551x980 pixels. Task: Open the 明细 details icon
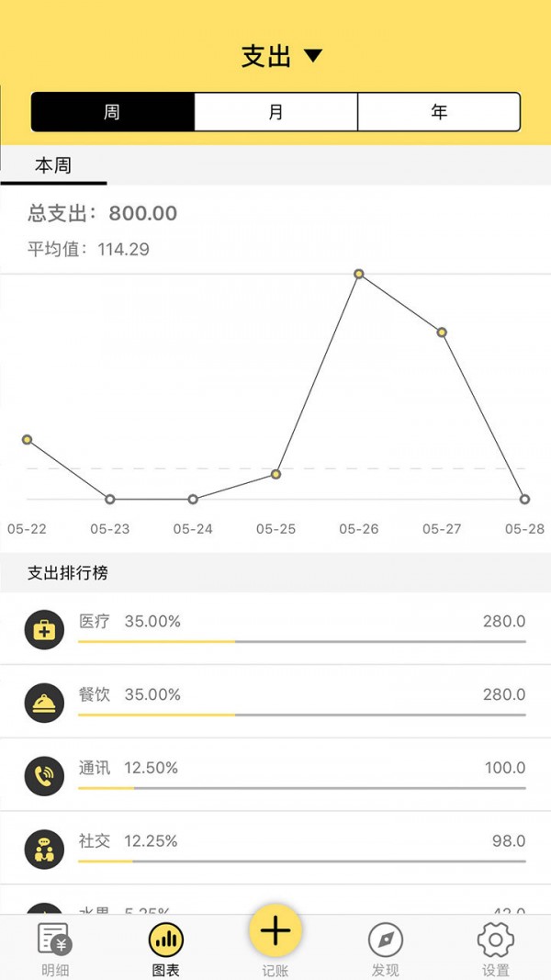(x=55, y=941)
